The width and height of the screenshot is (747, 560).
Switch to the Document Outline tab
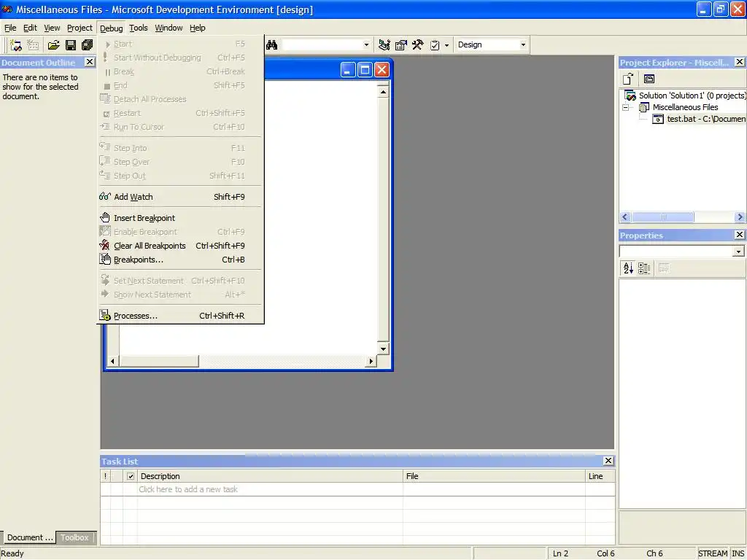28,537
